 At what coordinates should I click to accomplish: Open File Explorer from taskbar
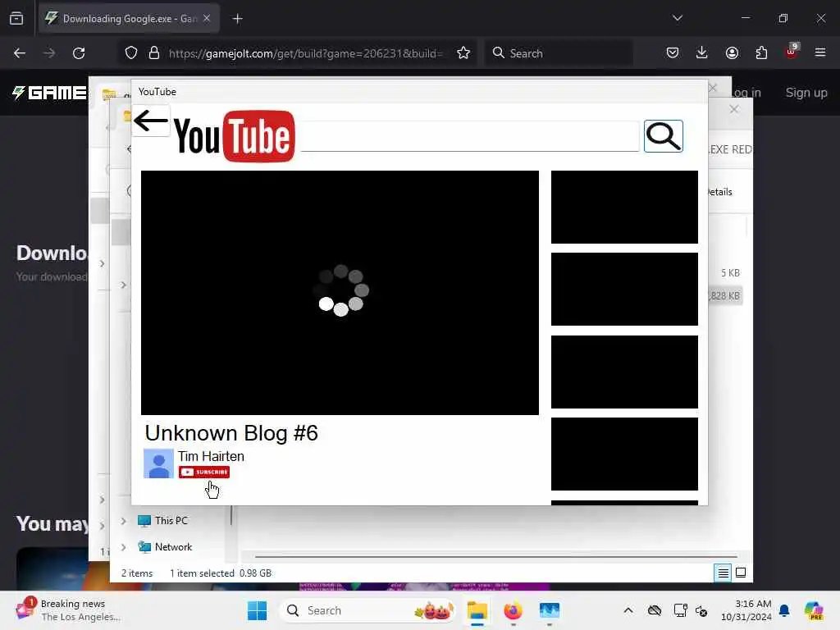pos(477,610)
